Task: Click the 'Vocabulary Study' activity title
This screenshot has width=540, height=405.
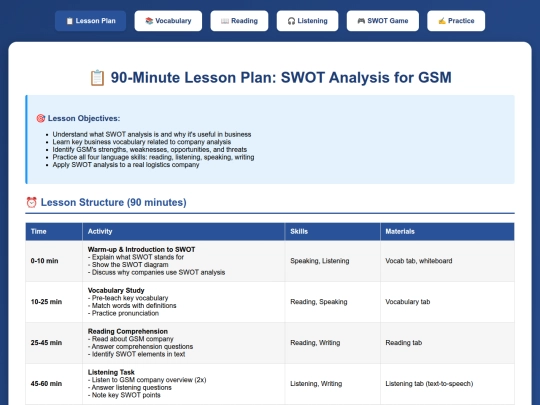Action: tap(116, 290)
